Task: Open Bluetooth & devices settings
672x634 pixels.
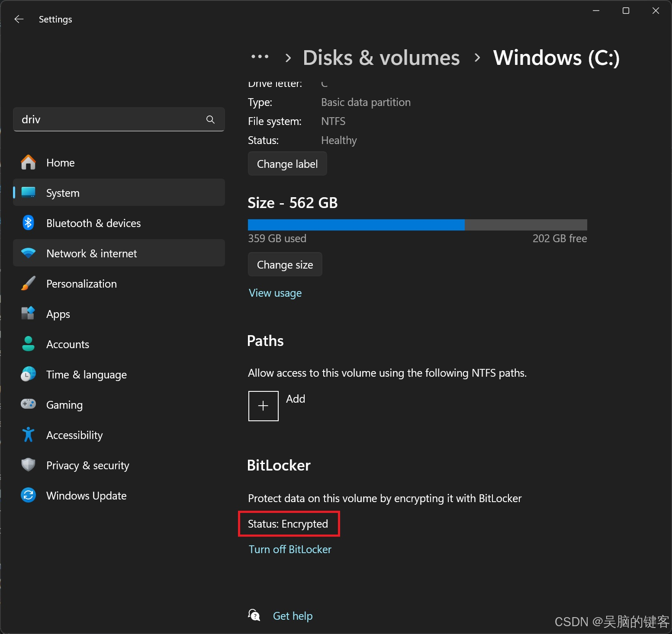Action: (x=119, y=223)
